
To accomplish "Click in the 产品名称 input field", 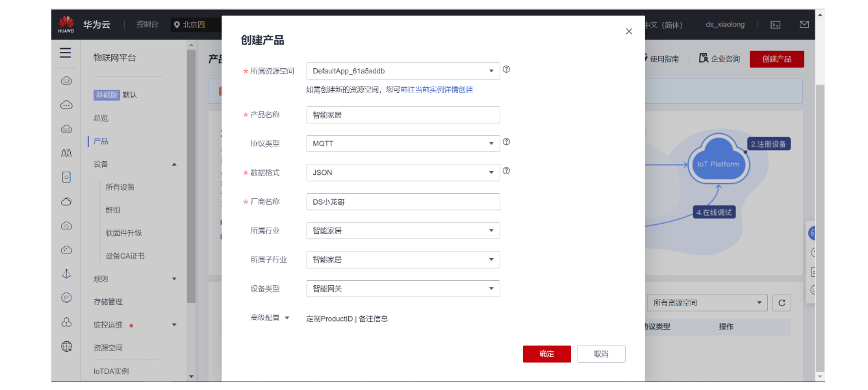I will pos(403,114).
